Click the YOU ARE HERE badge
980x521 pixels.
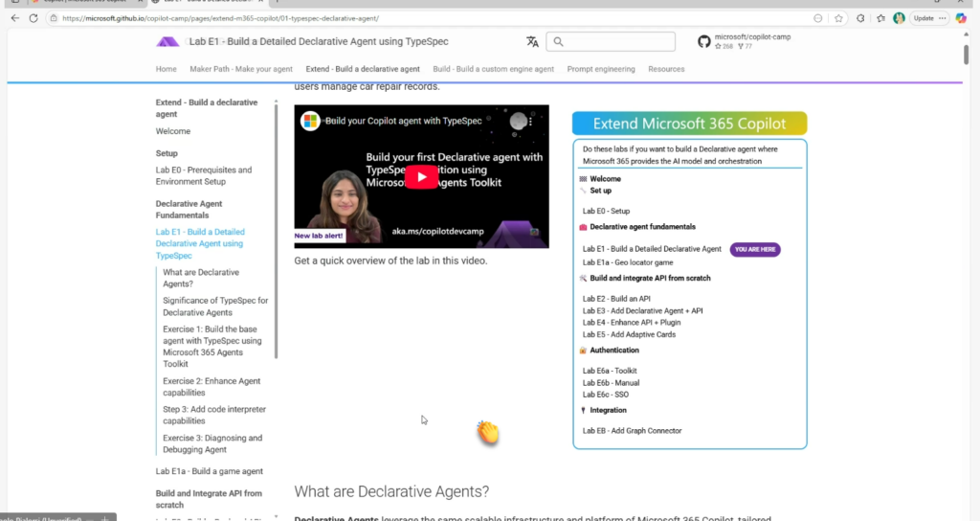[x=755, y=250]
